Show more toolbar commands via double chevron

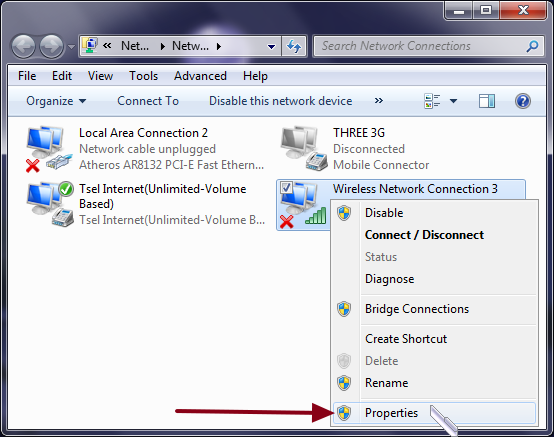tap(378, 101)
